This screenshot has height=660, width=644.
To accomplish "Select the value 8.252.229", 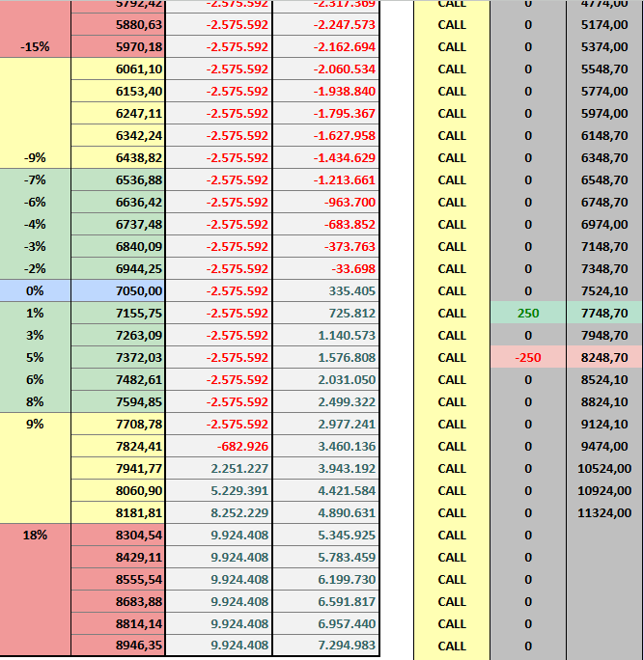I will click(219, 512).
